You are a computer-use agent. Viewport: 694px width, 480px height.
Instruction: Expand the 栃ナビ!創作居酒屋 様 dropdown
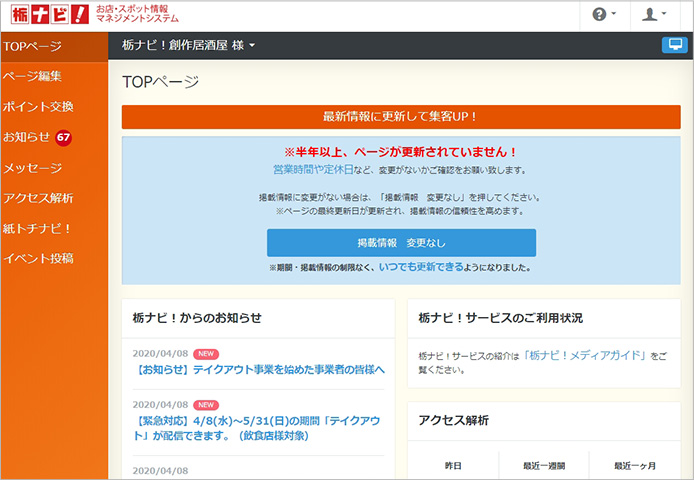[189, 45]
